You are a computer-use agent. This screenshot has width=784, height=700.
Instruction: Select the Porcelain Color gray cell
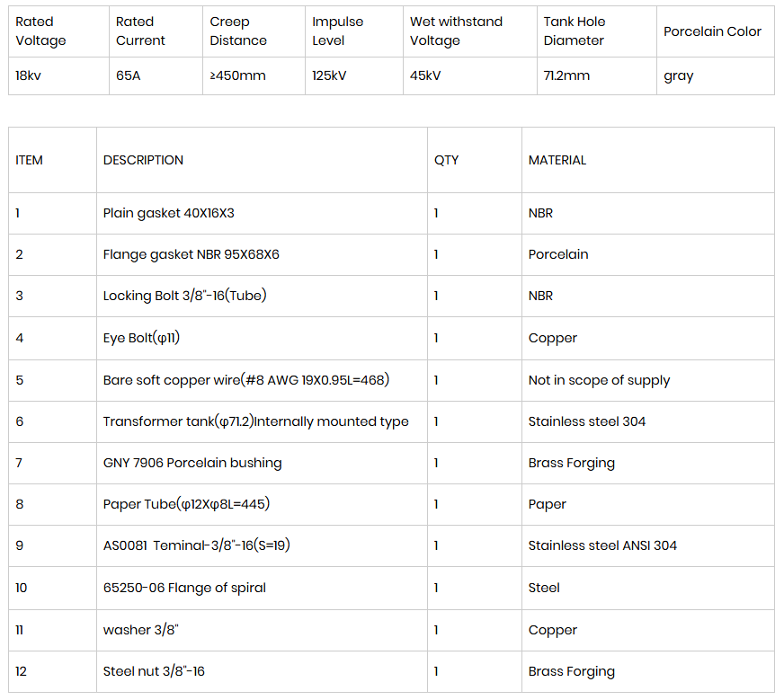716,75
